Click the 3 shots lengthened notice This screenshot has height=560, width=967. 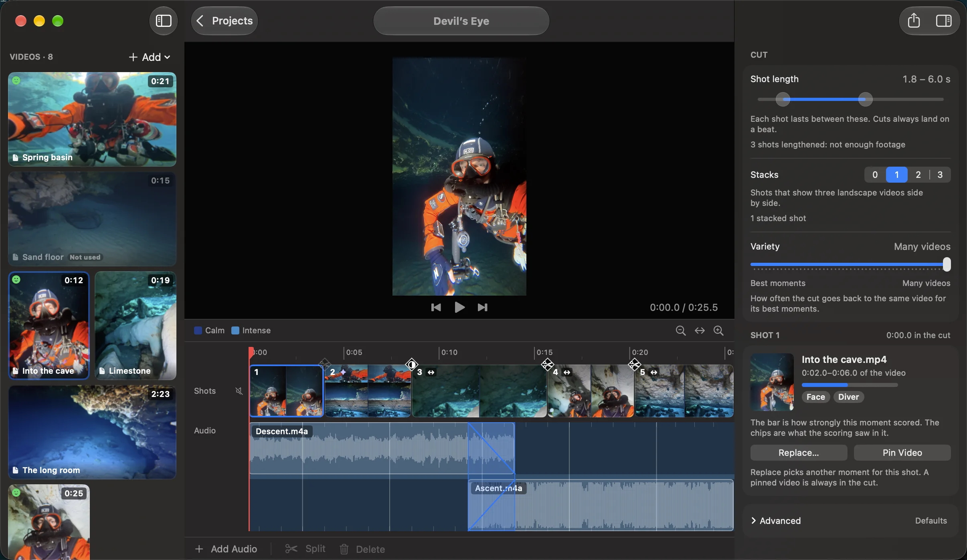pos(828,145)
